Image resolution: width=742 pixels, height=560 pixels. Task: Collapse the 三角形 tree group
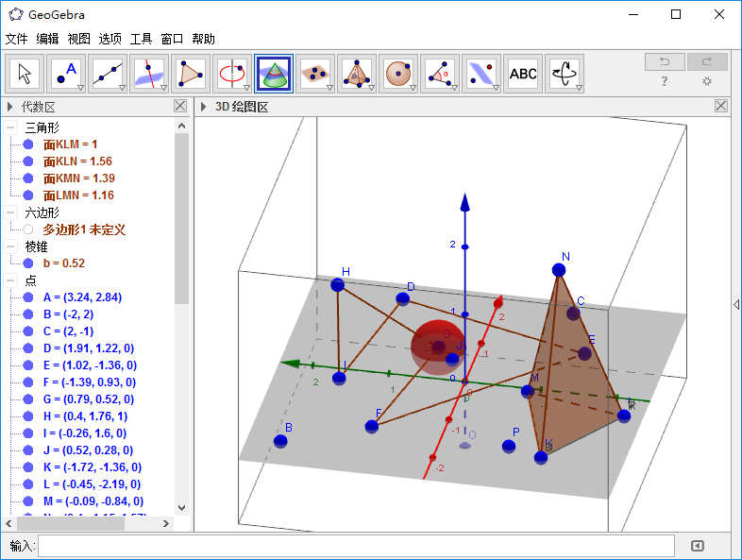tap(10, 127)
